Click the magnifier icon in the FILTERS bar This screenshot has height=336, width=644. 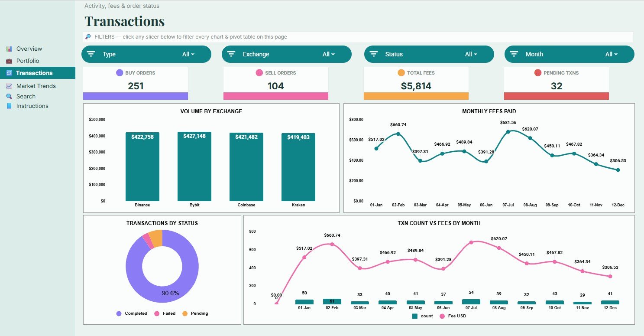[88, 37]
